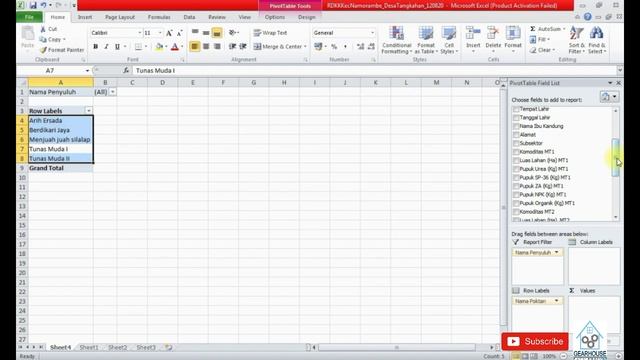
Task: Click the Cut scissors icon
Action: [x=43, y=29]
